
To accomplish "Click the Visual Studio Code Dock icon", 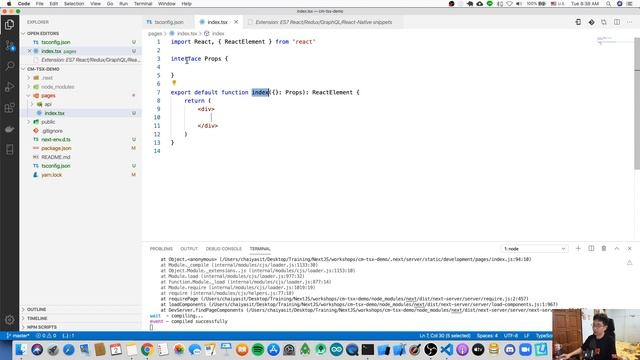I will coord(447,350).
